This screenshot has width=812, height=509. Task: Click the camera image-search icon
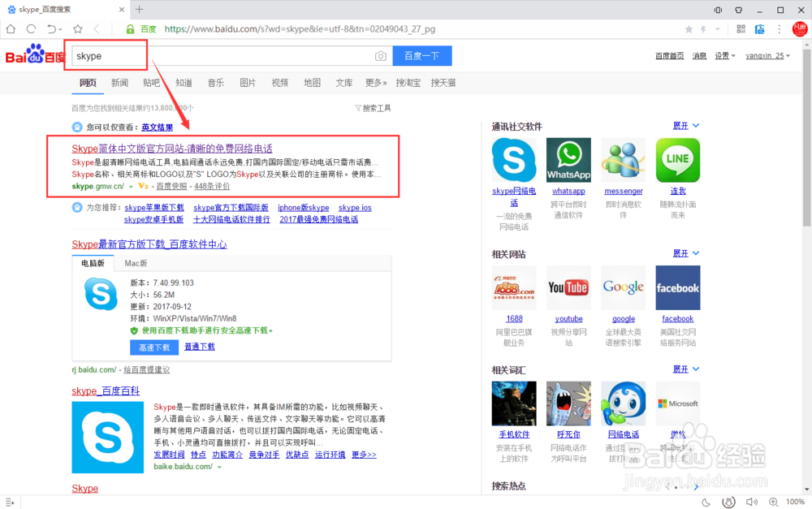[381, 56]
